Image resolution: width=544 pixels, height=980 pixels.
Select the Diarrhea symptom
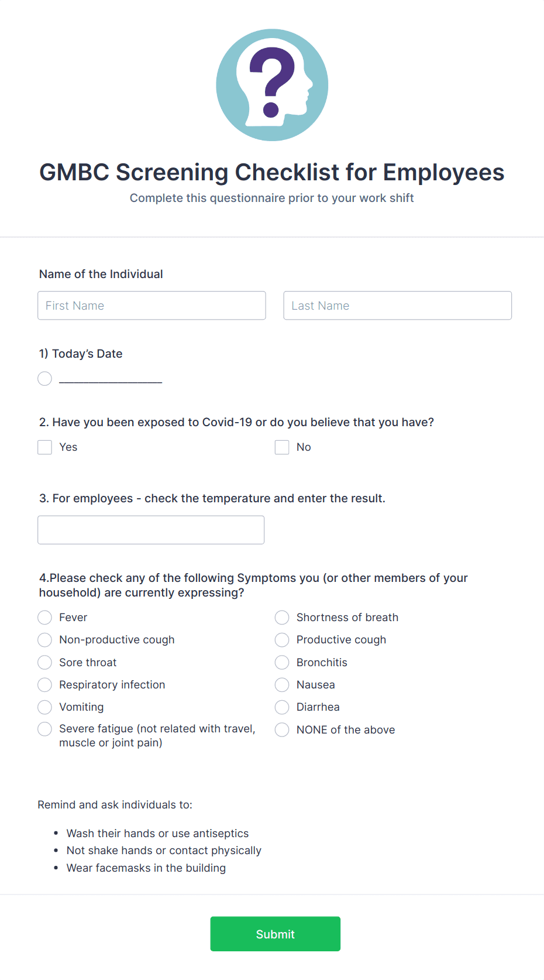pyautogui.click(x=282, y=707)
